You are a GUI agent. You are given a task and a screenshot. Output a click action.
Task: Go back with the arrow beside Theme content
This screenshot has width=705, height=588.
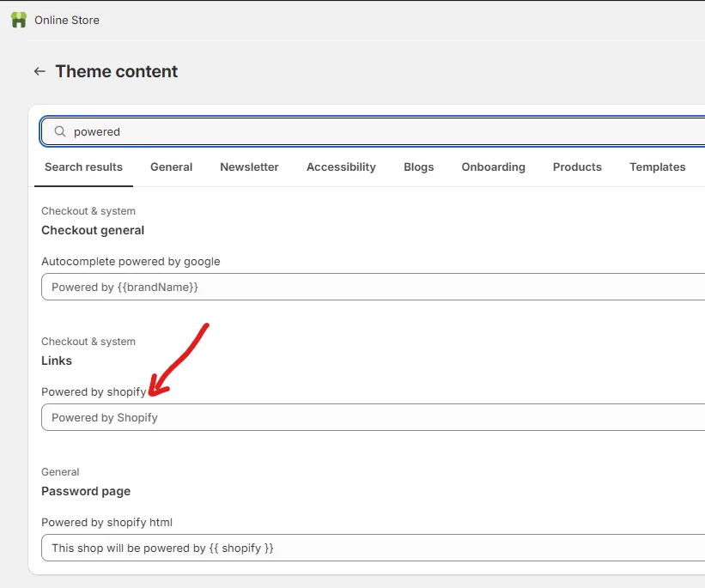coord(40,71)
